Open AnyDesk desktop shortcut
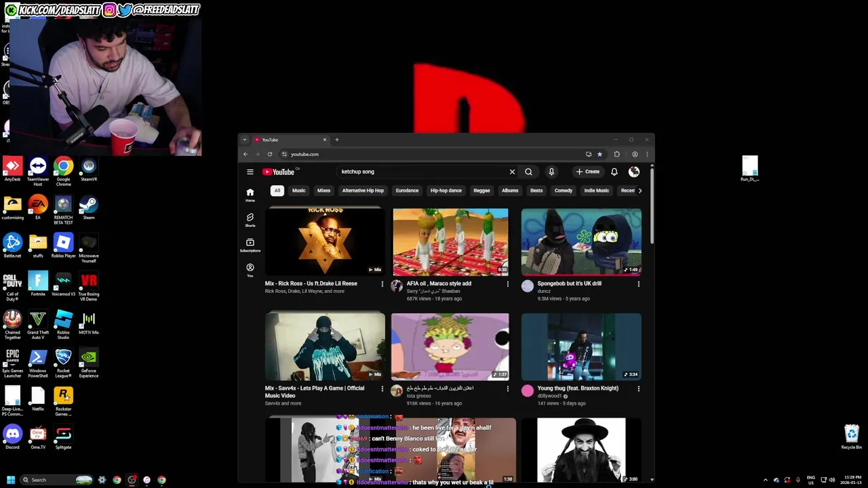The width and height of the screenshot is (868, 488). (12, 169)
